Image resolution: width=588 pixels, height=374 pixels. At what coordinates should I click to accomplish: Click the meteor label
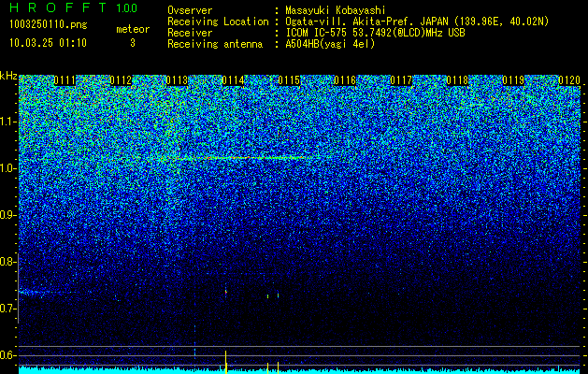pyautogui.click(x=133, y=29)
